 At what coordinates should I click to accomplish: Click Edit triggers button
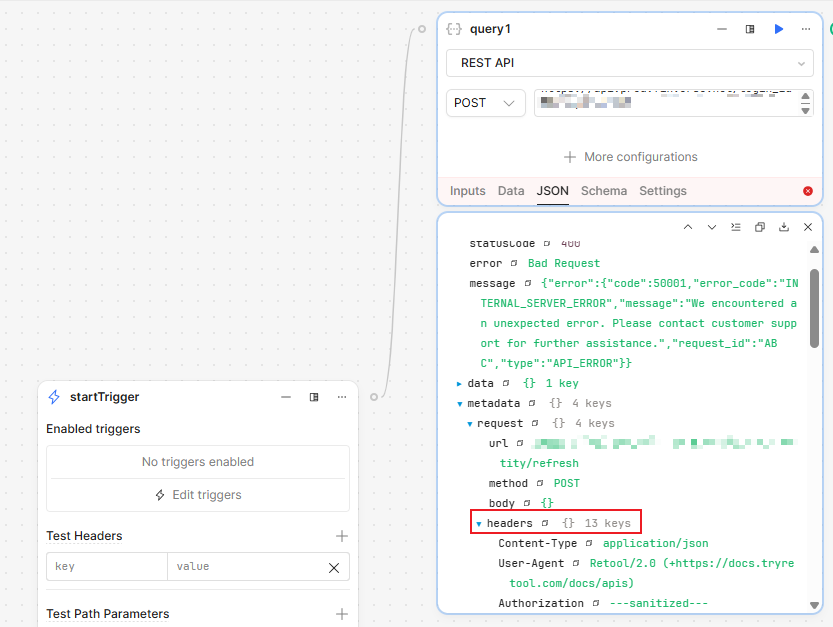tap(198, 495)
